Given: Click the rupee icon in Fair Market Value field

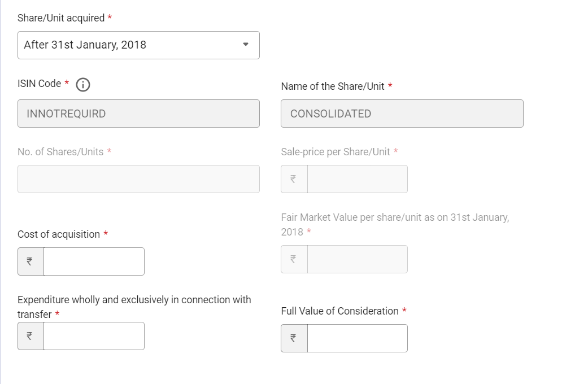Looking at the screenshot, I should (294, 259).
